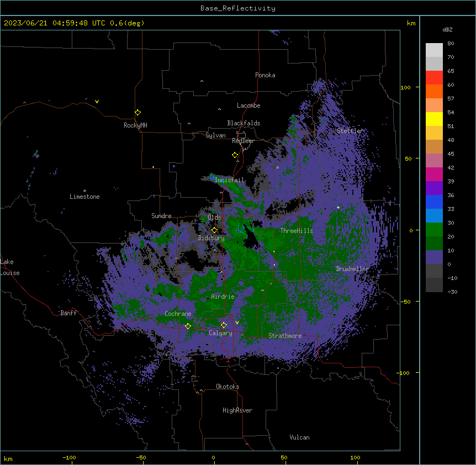
Task: Pick the purple 36-39 dBZ legend swatch
Action: coord(434,188)
